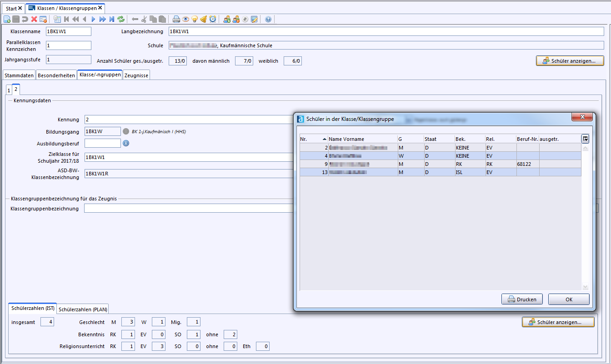Confirm the student dialog with OK

point(568,299)
